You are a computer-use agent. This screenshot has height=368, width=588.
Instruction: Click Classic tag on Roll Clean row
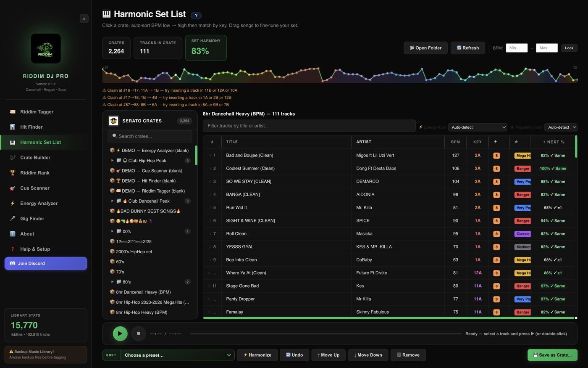[522, 234]
